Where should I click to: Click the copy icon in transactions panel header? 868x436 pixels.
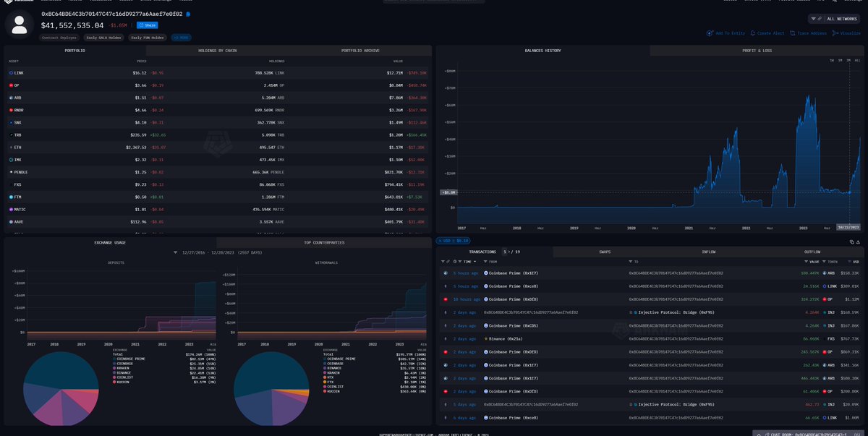pyautogui.click(x=852, y=242)
